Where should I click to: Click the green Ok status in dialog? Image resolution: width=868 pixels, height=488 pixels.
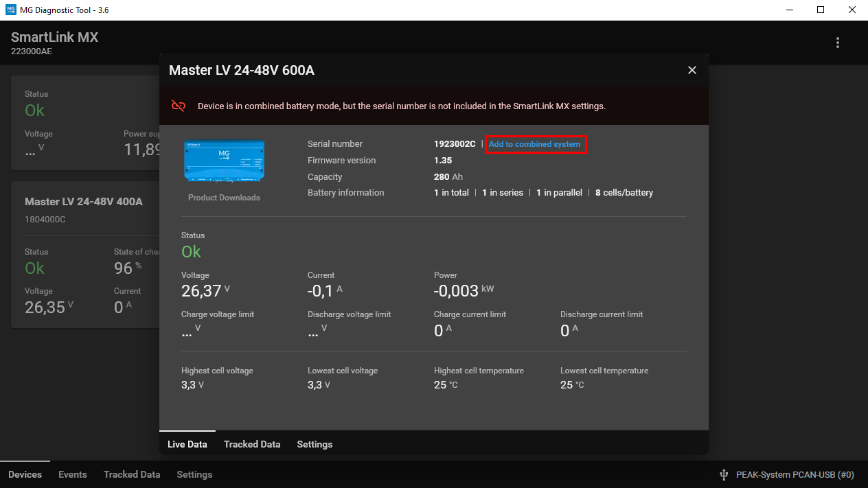[191, 252]
